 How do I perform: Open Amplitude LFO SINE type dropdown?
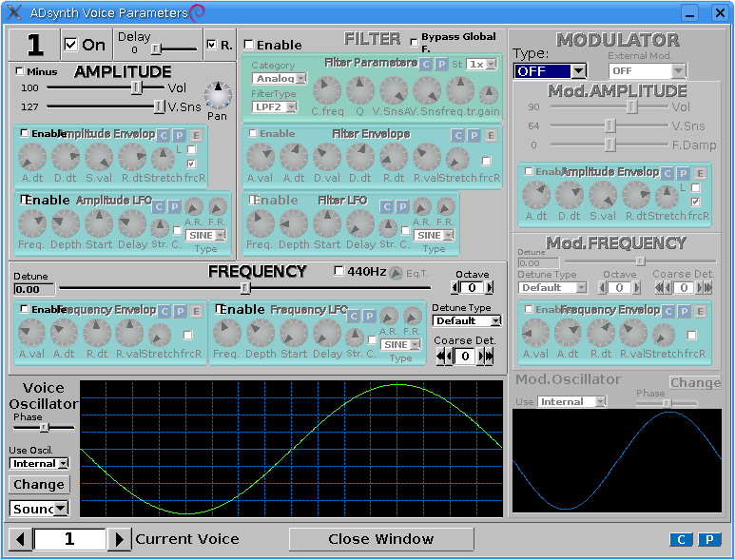point(205,235)
